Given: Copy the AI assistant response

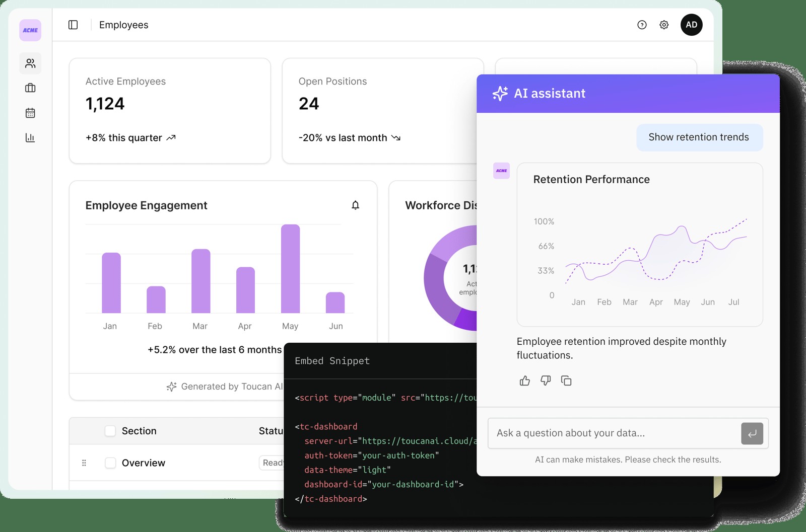Looking at the screenshot, I should click(566, 381).
